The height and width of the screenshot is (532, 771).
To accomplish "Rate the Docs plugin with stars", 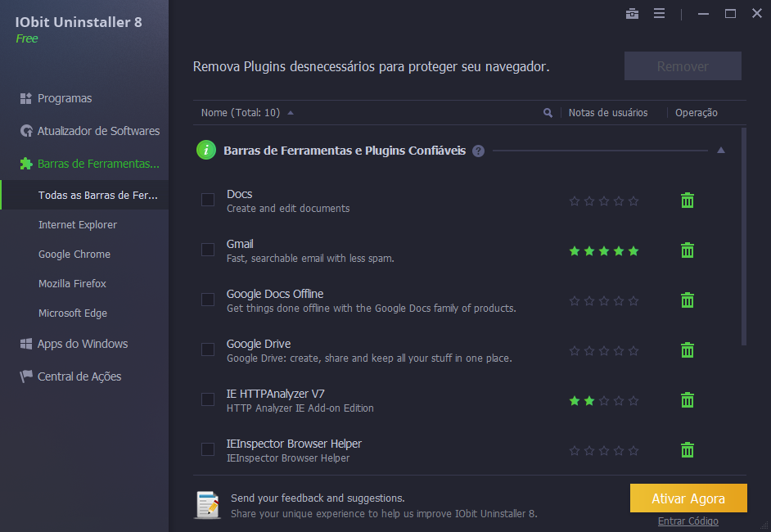I will [x=604, y=201].
